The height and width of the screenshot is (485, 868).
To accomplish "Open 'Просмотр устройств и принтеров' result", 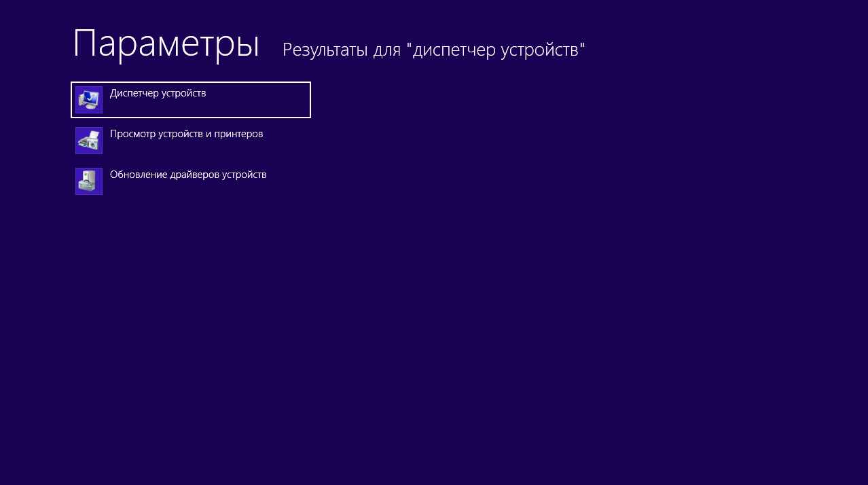I will [x=186, y=134].
